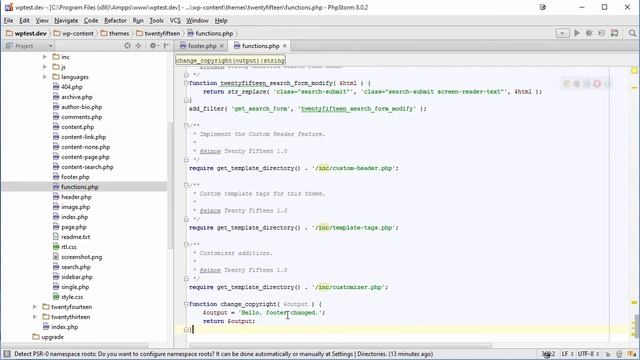Select index.php under twentythirteen folder
This screenshot has width=640, height=360.
tap(64, 327)
